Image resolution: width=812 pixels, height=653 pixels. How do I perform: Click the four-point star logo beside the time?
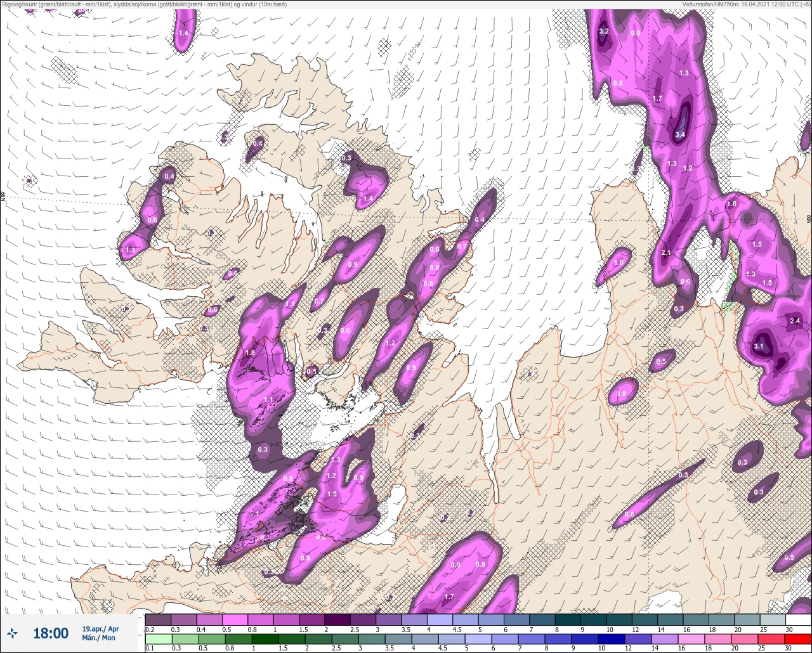coord(12,633)
